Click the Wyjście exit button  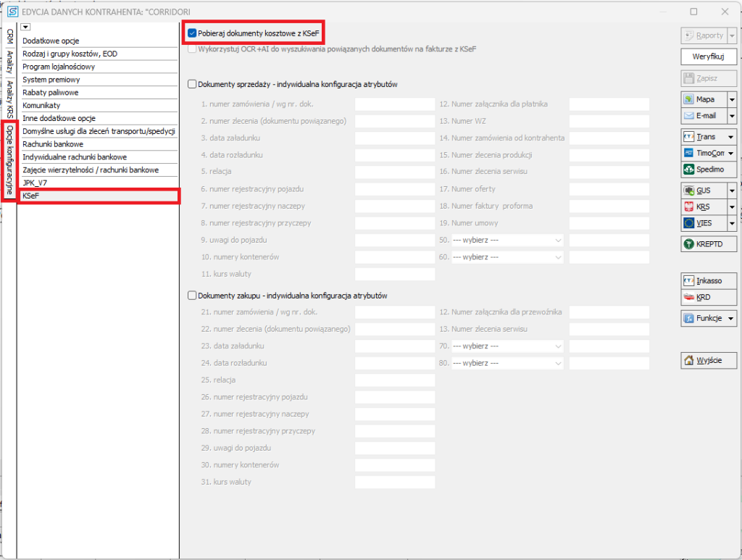click(x=709, y=360)
